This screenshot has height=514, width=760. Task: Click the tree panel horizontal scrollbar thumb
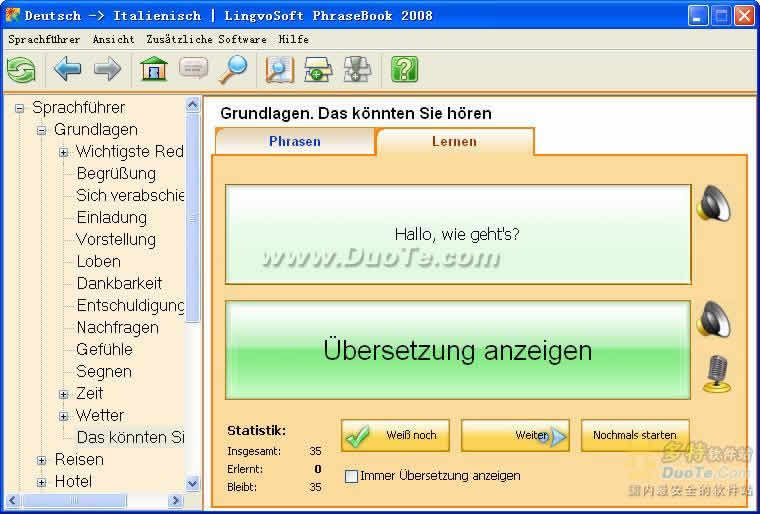click(75, 500)
